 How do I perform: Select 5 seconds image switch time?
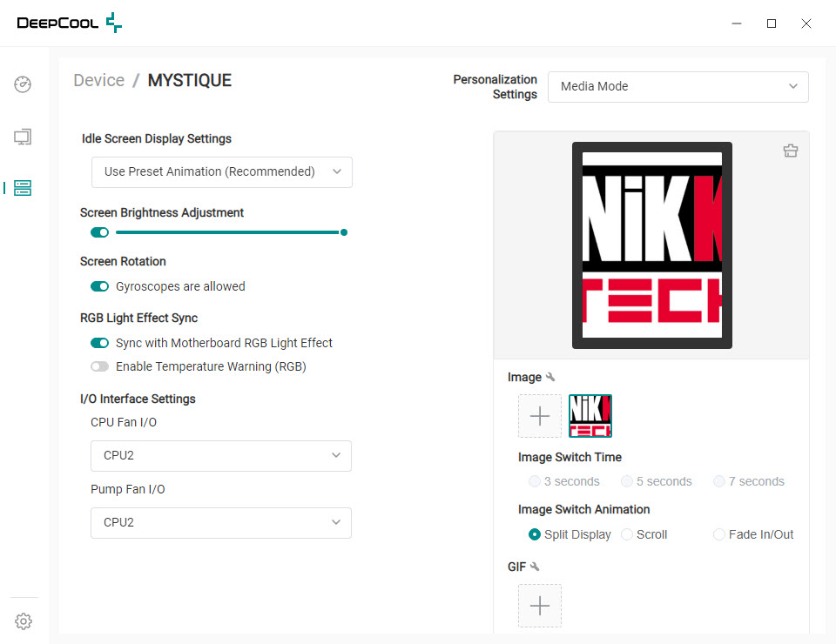(x=657, y=481)
